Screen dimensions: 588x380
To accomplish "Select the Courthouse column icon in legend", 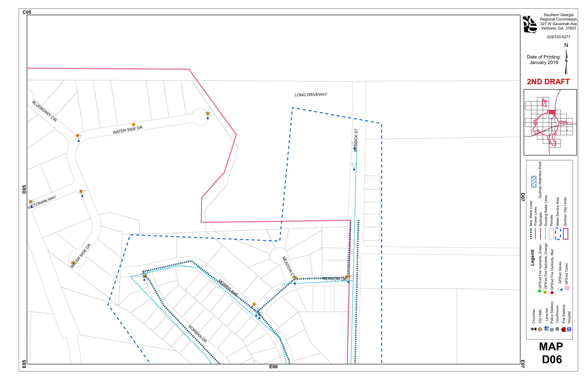I will pyautogui.click(x=557, y=329).
